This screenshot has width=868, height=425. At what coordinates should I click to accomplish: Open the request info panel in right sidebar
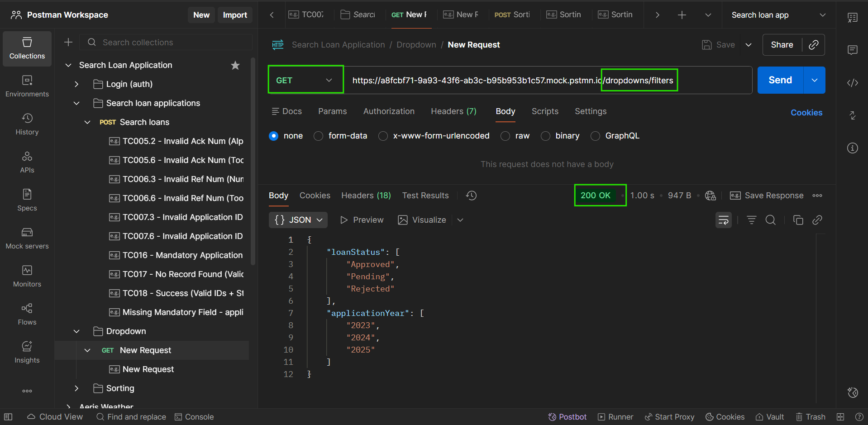pyautogui.click(x=853, y=148)
